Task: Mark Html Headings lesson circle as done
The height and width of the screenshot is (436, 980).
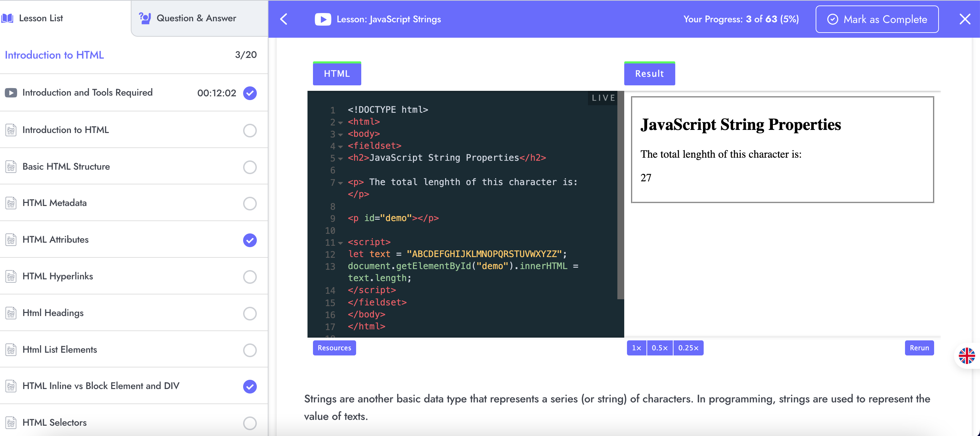Action: [x=250, y=313]
